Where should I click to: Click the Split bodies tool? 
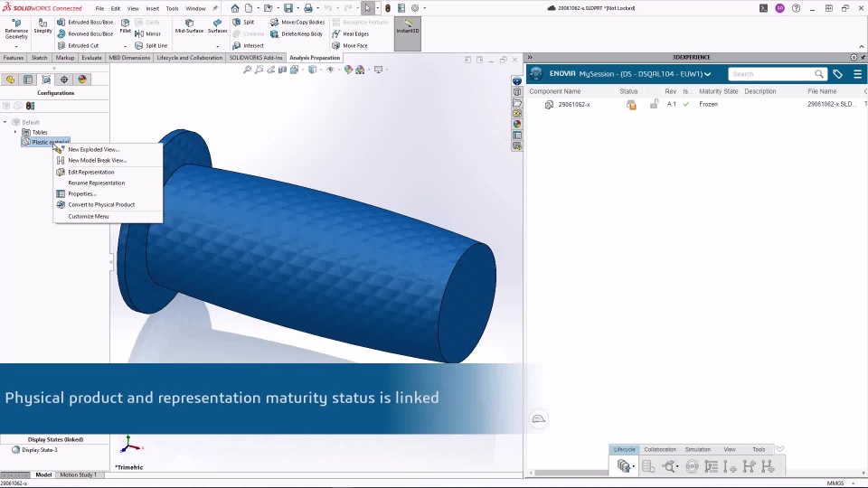tap(243, 22)
